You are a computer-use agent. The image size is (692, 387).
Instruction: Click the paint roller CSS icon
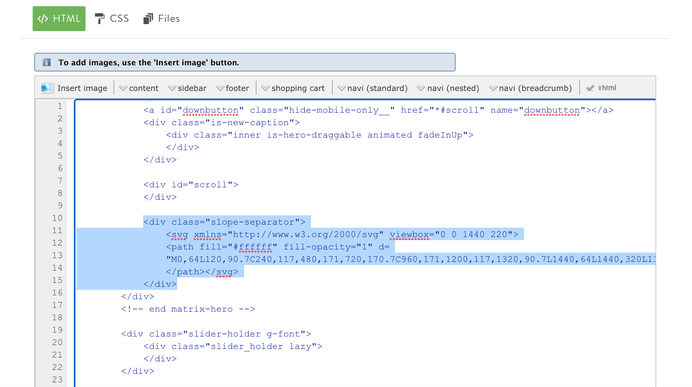100,19
